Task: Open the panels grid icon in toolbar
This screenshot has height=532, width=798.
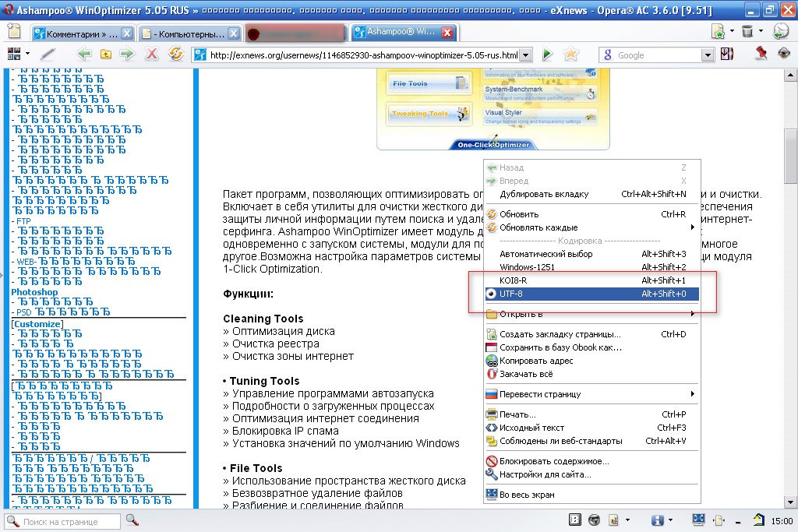Action: coord(14,54)
